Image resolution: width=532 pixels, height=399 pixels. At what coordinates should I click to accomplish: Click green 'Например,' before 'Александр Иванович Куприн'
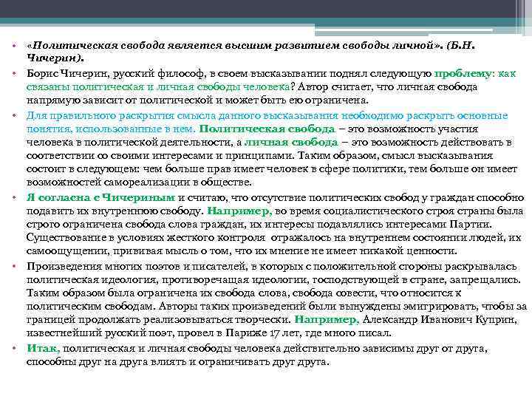click(x=327, y=320)
